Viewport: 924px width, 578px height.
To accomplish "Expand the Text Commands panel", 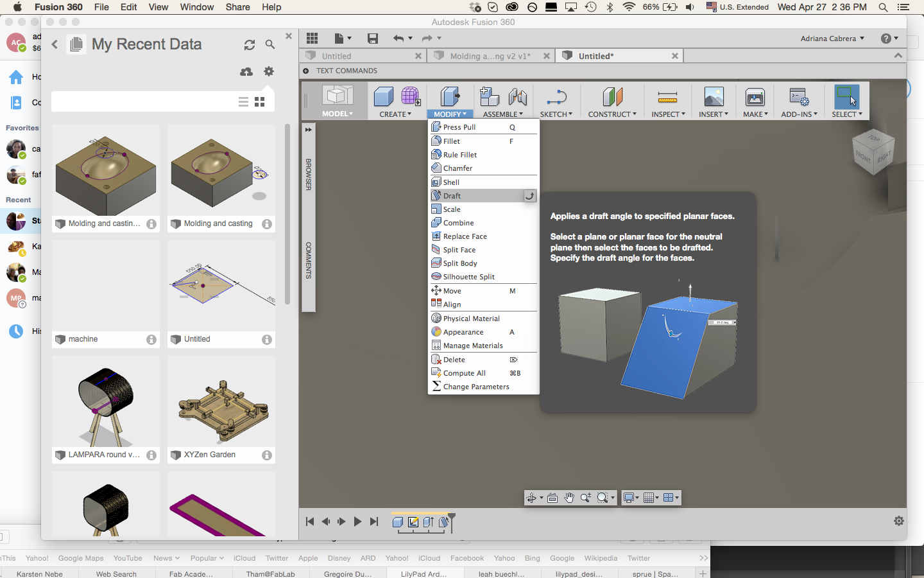I will pos(305,71).
